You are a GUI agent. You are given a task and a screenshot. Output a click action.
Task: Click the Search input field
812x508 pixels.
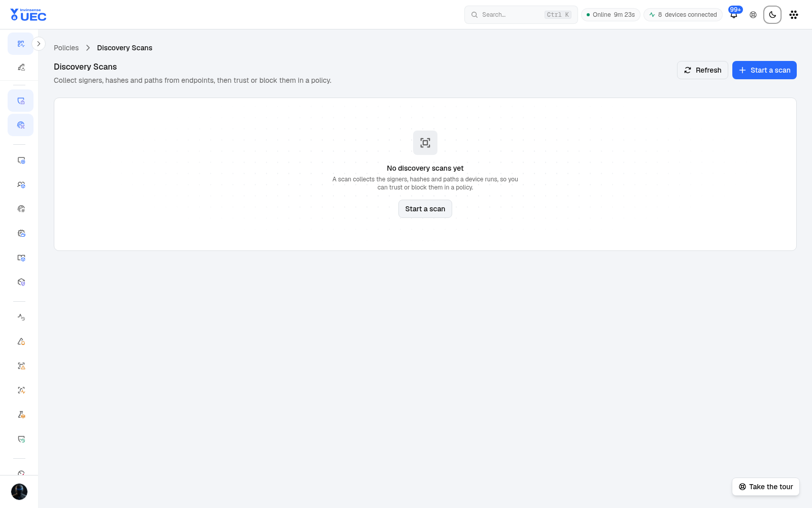coord(521,15)
